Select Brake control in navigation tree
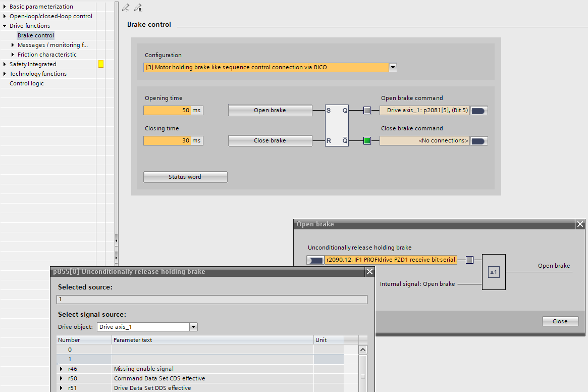The width and height of the screenshot is (588, 392). [x=35, y=35]
